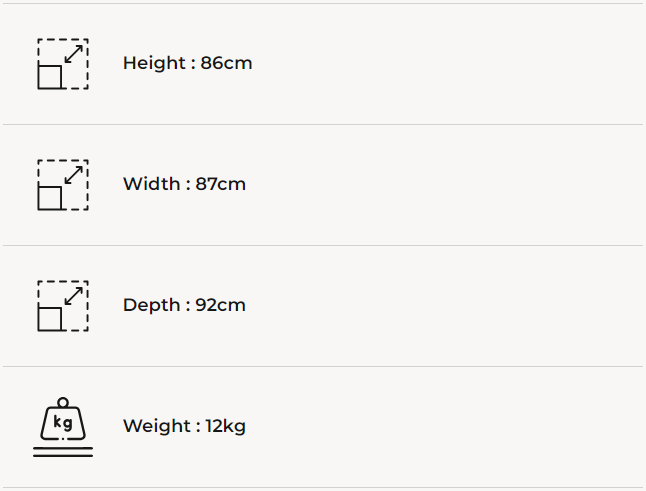646x491 pixels.
Task: Click the 87cm width value
Action: pos(219,184)
